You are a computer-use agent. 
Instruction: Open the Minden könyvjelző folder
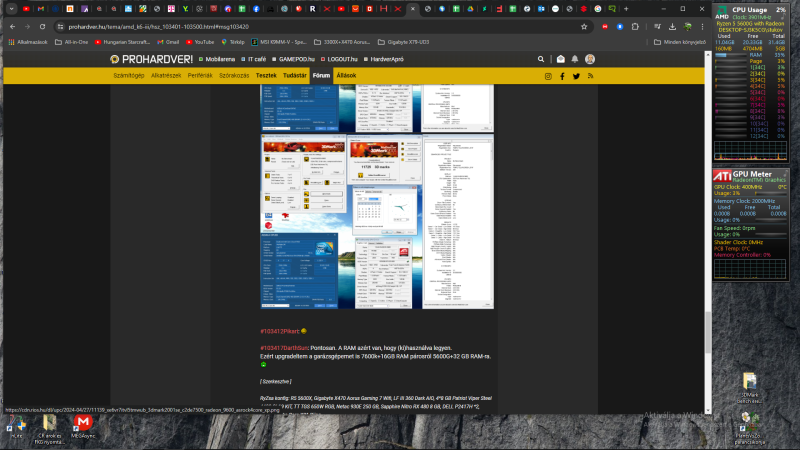[x=680, y=42]
